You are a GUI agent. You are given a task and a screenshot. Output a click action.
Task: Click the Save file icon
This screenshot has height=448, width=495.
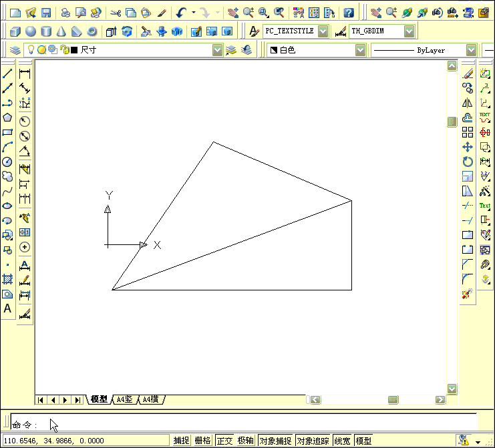(46, 13)
